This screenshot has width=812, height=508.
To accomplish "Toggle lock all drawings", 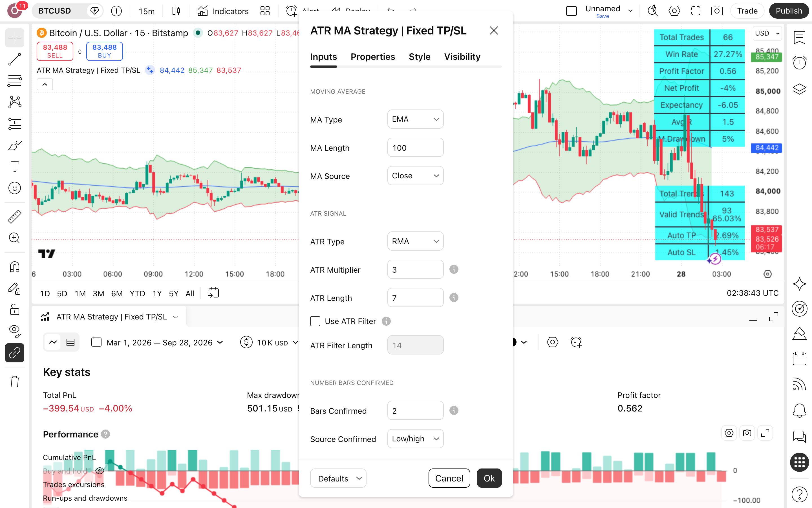I will click(14, 310).
